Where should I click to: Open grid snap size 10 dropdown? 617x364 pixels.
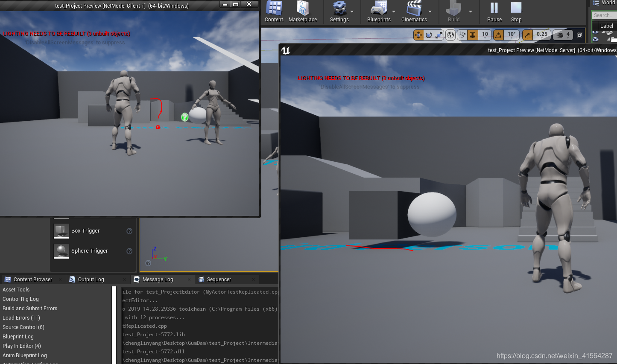(485, 35)
